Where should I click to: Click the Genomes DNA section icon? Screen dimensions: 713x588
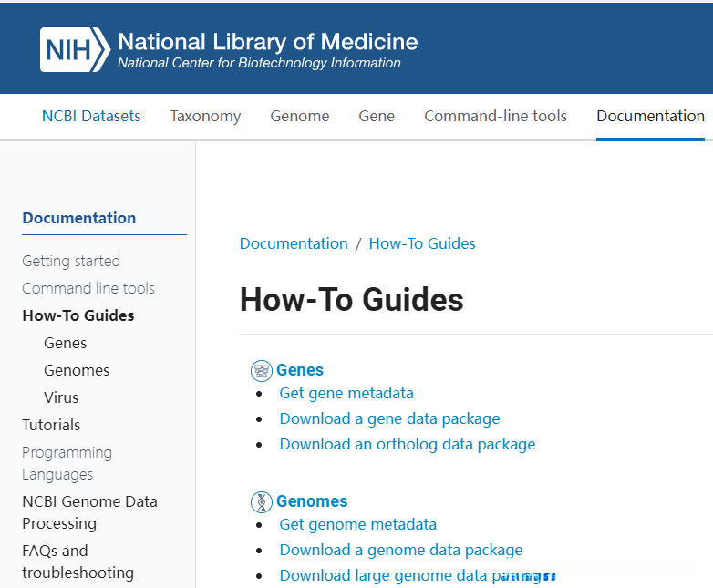(262, 501)
